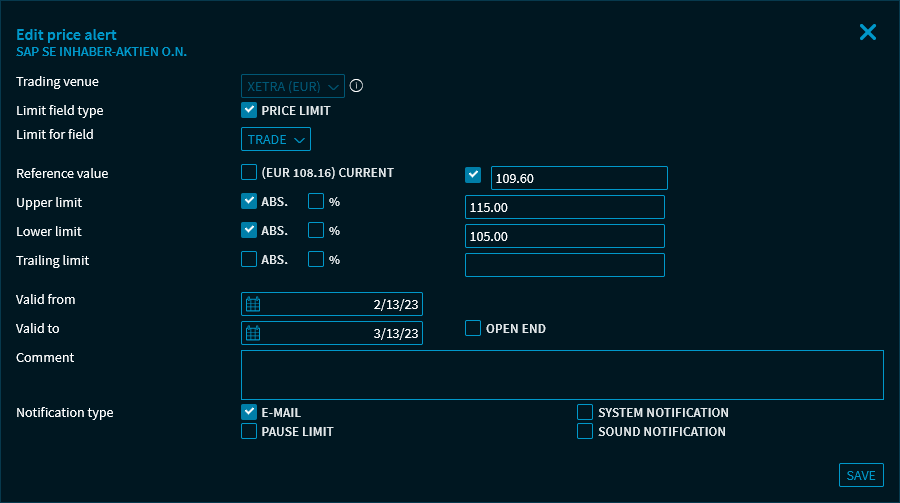Enable the (EUR 108.16) CURRENT reference checkbox
This screenshot has width=900, height=503.
coord(249,172)
